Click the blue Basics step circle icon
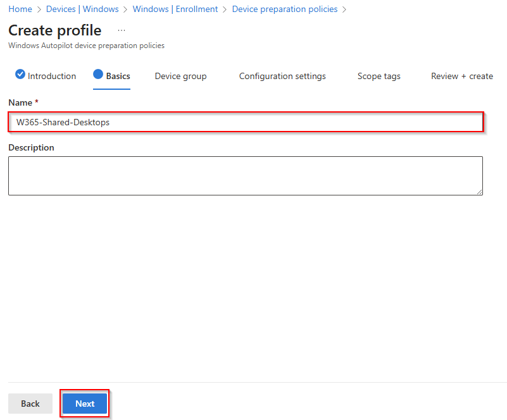 98,75
